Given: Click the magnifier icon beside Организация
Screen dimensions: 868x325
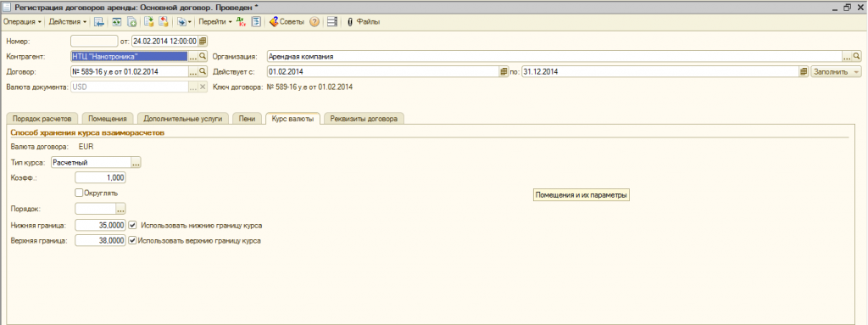Looking at the screenshot, I should tap(857, 56).
